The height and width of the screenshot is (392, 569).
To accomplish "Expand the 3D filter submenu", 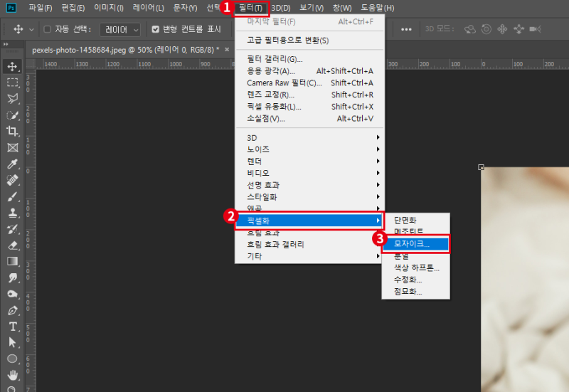I will [309, 137].
